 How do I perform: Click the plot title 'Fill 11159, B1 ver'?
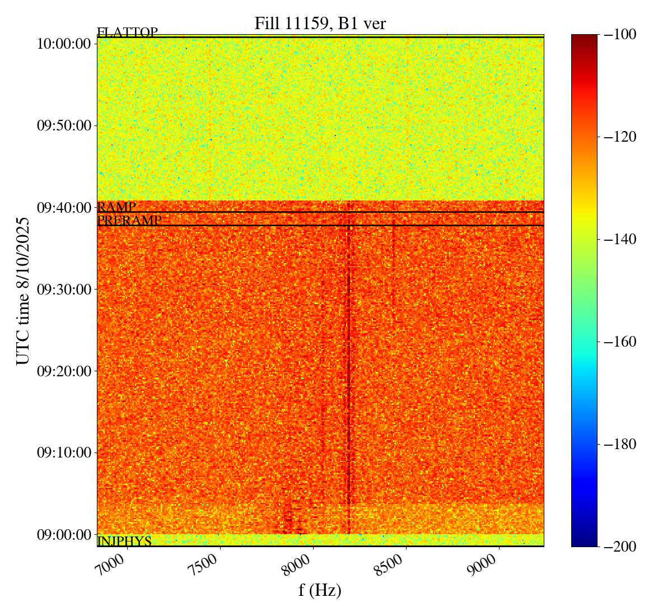pos(320,23)
